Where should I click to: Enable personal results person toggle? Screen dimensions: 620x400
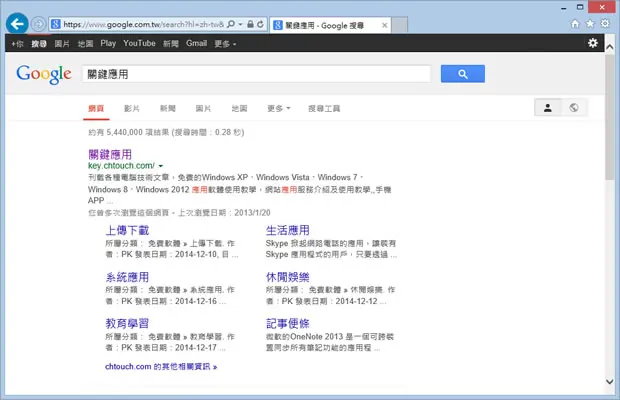(x=548, y=108)
